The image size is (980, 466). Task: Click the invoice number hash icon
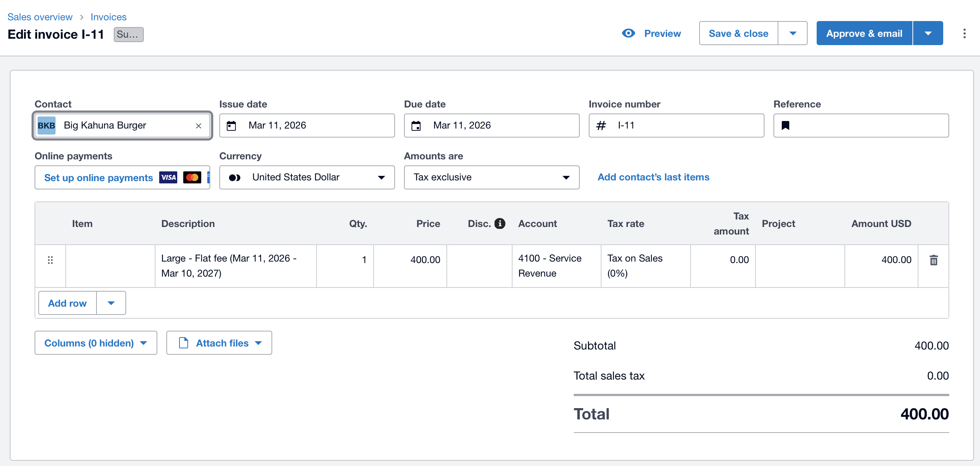pyautogui.click(x=601, y=126)
